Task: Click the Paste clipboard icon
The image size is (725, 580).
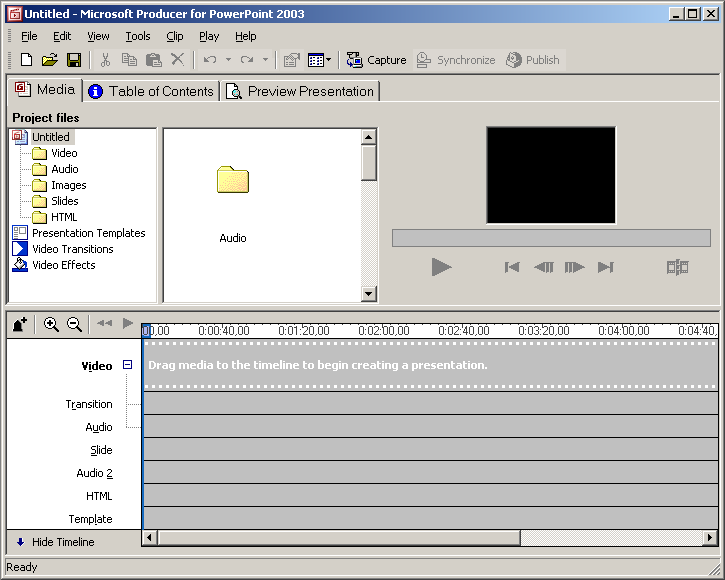Action: 154,60
